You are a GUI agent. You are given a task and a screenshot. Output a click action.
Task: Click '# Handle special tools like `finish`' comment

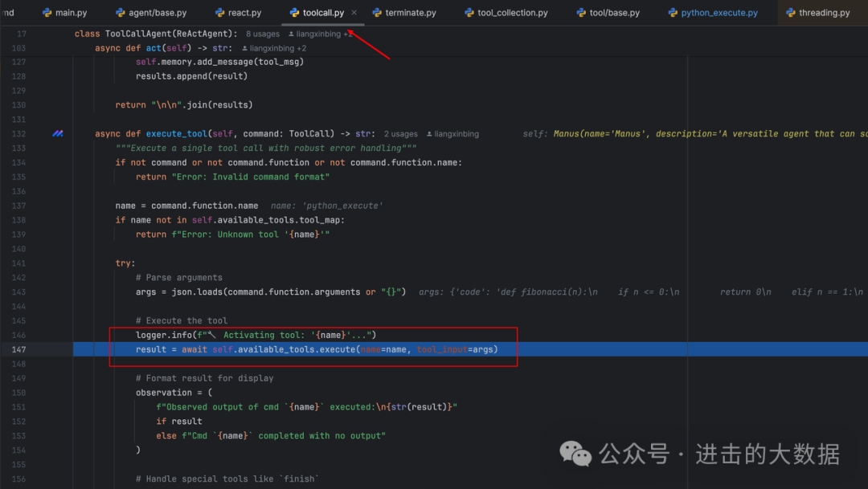pos(227,479)
